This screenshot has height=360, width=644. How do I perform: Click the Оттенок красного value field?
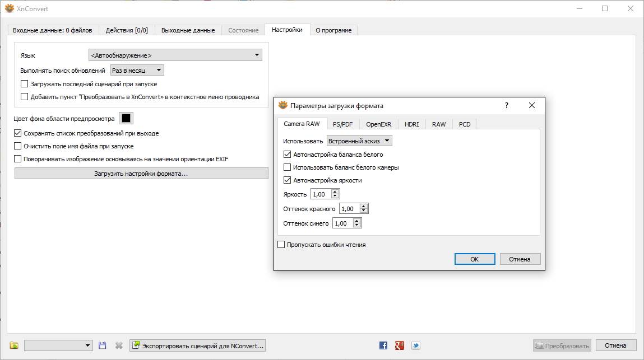coord(350,208)
